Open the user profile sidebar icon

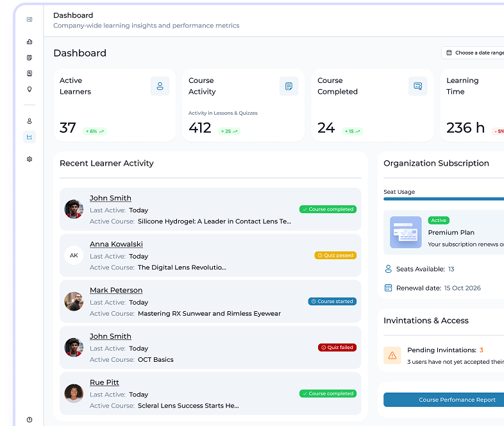(x=29, y=121)
